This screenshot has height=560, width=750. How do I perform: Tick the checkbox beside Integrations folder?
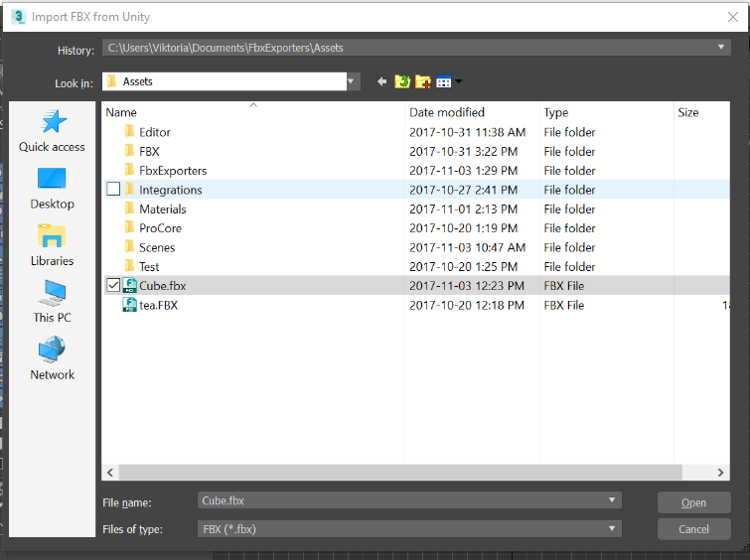[x=113, y=190]
